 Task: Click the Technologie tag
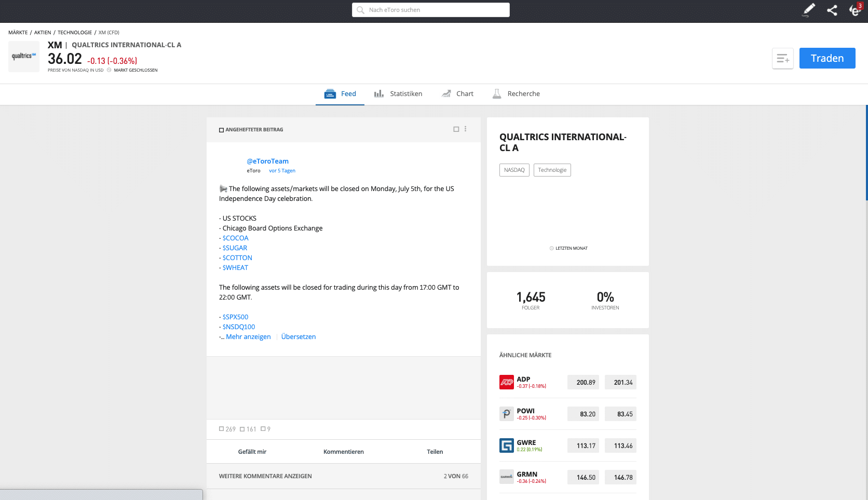tap(552, 170)
